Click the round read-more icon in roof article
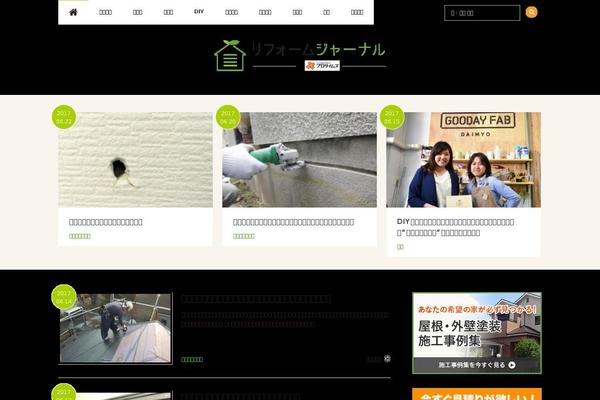The image size is (600, 400). (x=387, y=359)
